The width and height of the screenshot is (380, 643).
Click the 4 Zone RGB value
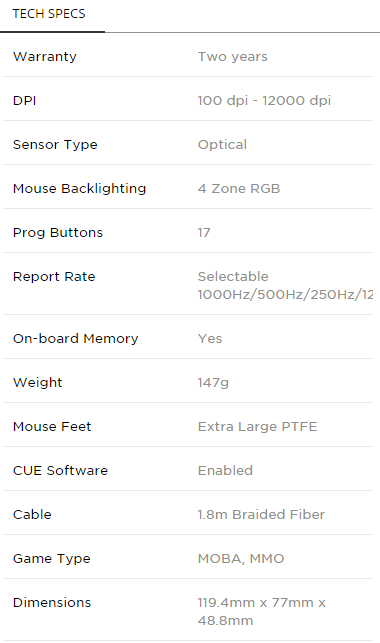click(239, 189)
